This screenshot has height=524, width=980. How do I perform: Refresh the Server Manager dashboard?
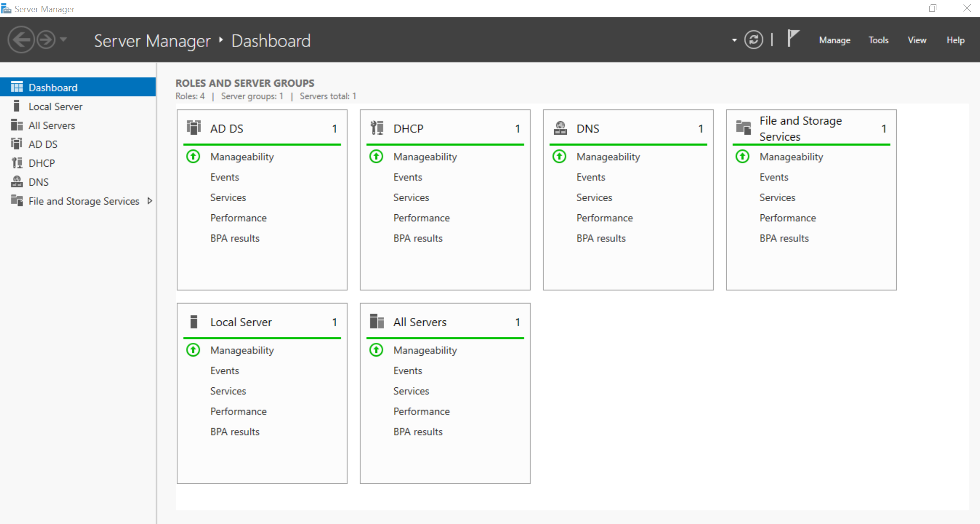coord(753,40)
